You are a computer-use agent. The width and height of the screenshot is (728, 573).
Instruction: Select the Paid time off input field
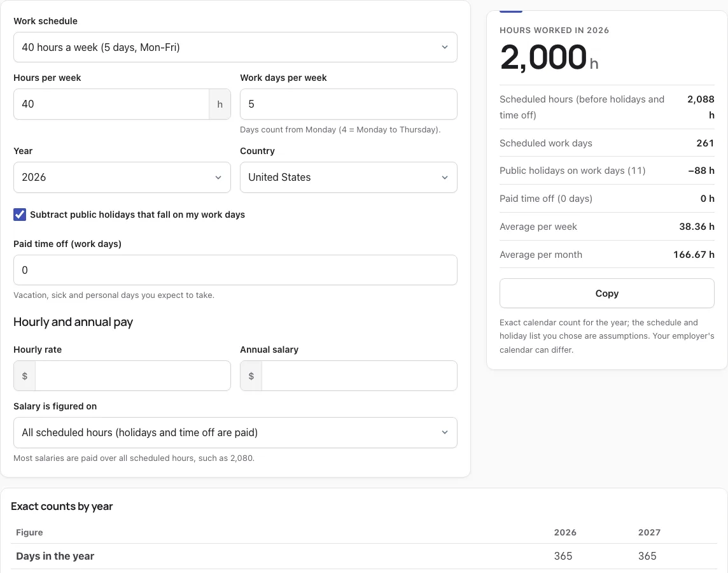pyautogui.click(x=235, y=270)
